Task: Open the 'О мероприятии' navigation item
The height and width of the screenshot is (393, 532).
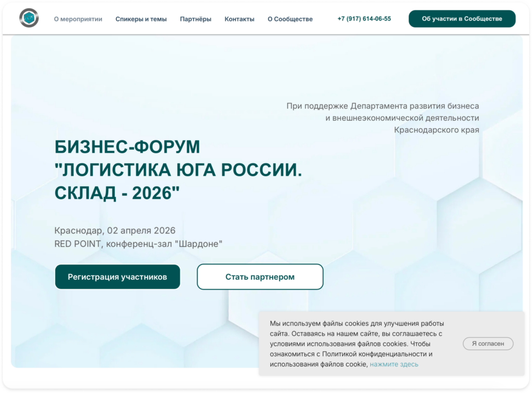Action: pyautogui.click(x=78, y=19)
